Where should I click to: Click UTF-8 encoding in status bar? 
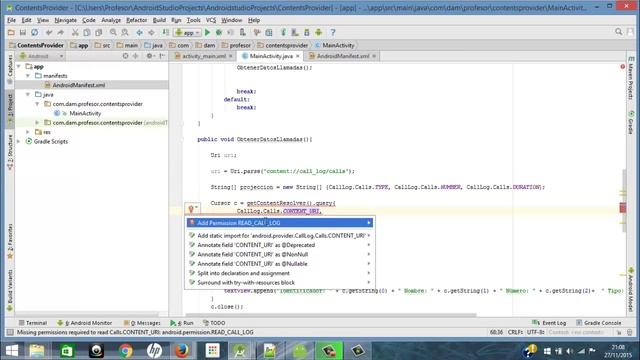coord(535,332)
